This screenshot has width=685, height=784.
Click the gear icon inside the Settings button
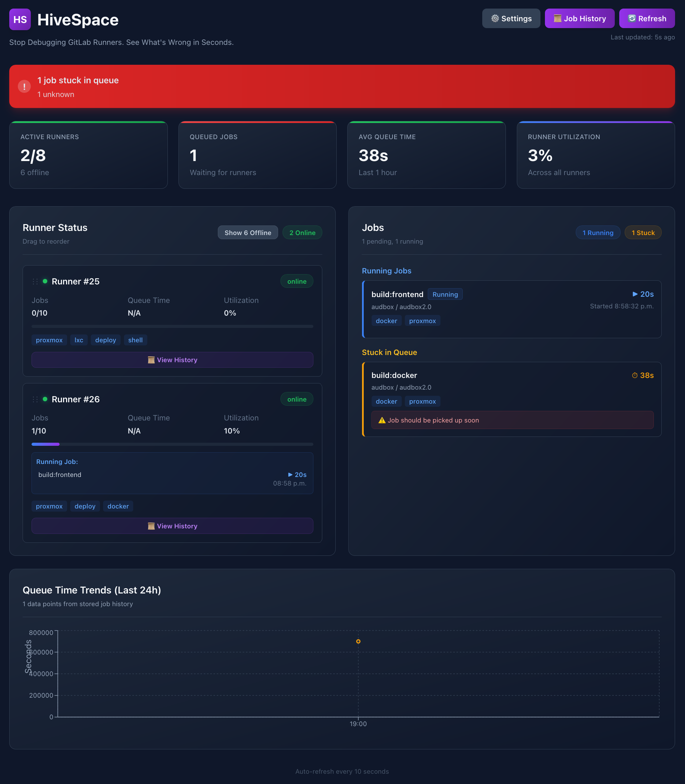point(495,19)
